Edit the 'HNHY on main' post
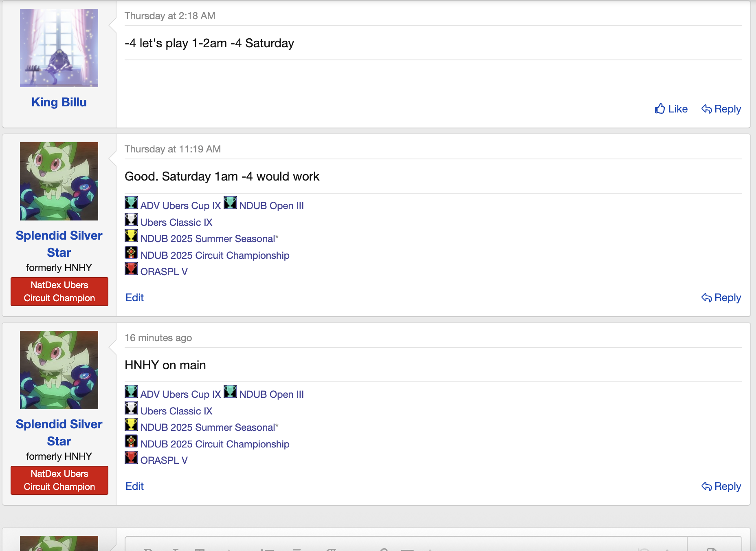Viewport: 756px width, 551px height. point(134,486)
